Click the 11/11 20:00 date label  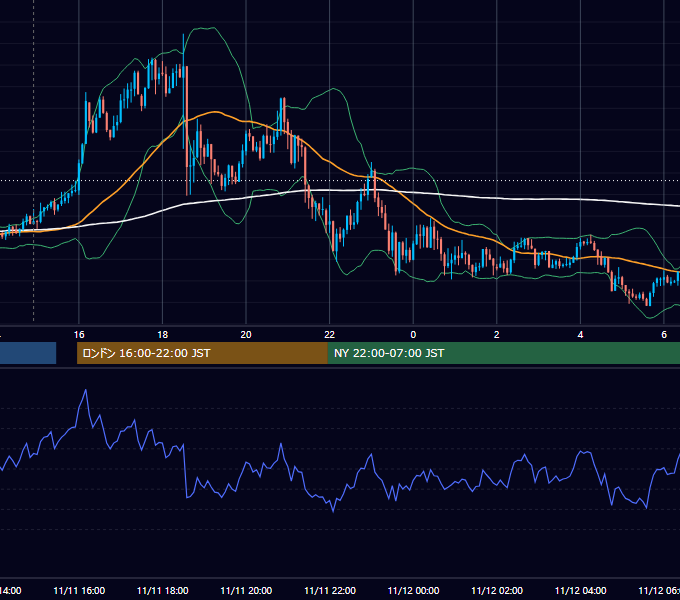point(246,590)
